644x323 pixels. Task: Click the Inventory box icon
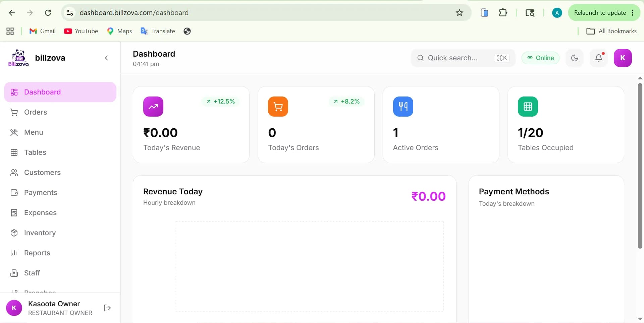point(14,233)
